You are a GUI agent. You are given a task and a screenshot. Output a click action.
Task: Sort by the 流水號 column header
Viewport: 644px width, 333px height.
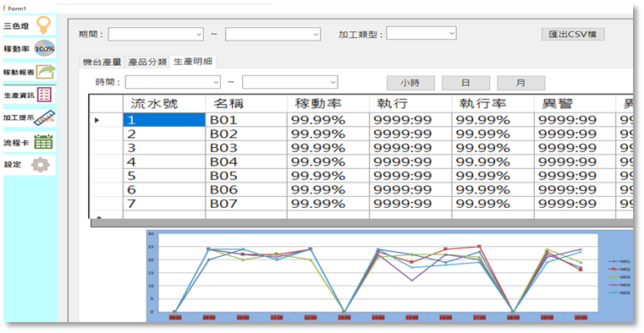[164, 104]
